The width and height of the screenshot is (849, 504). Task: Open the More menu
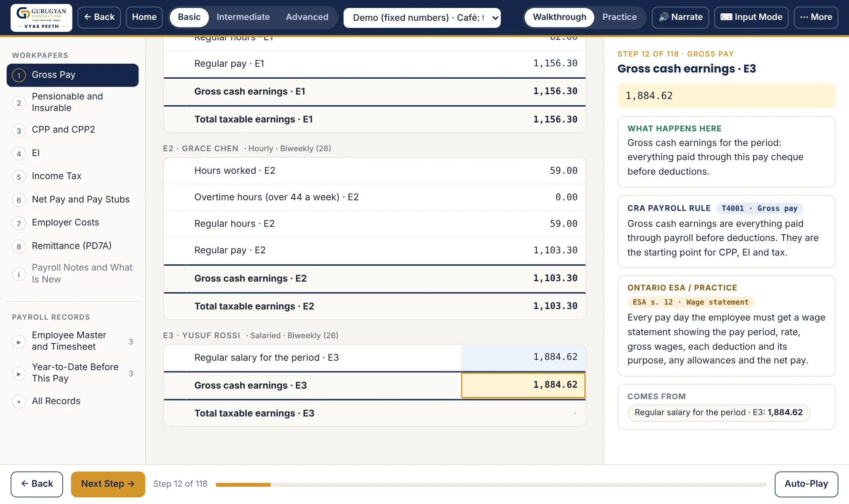816,17
